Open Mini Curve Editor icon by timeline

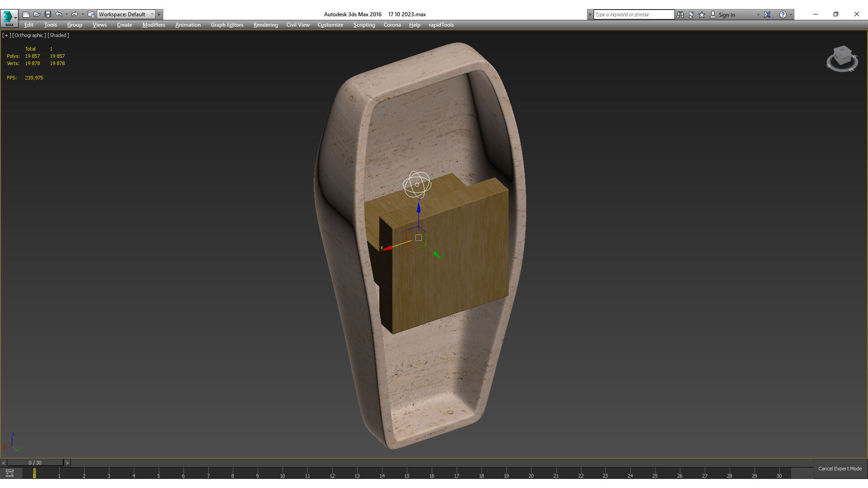9,473
